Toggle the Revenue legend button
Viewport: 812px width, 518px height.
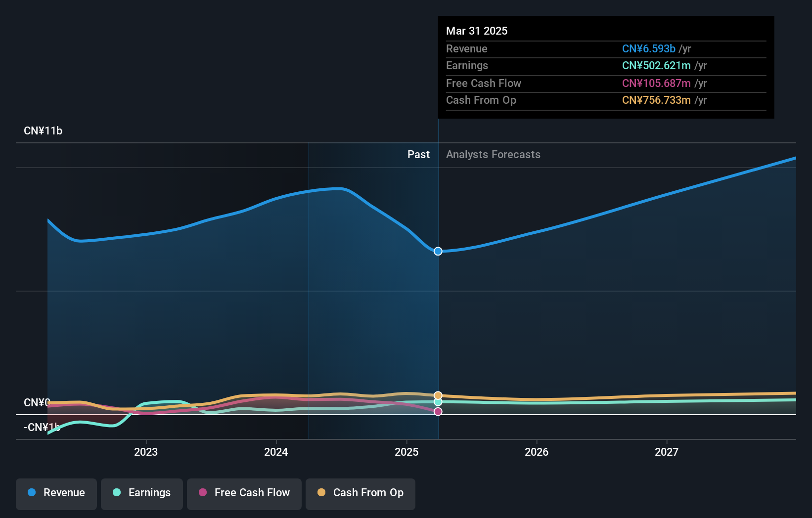56,494
